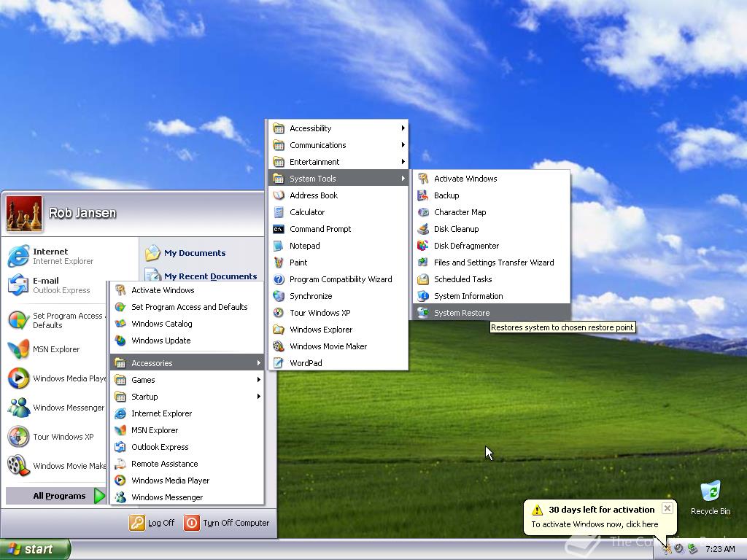The height and width of the screenshot is (560, 747).
Task: Open Windows Explorer icon in Accessories
Action: pos(279,330)
